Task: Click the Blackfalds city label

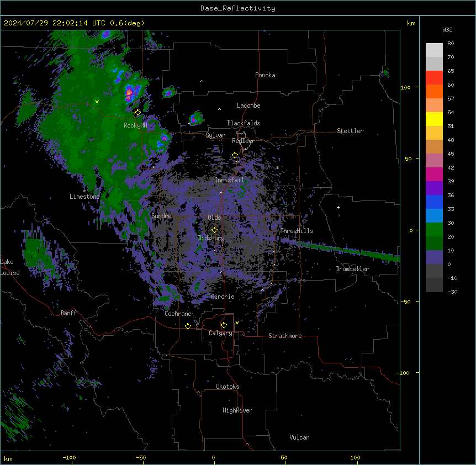Action: point(244,123)
